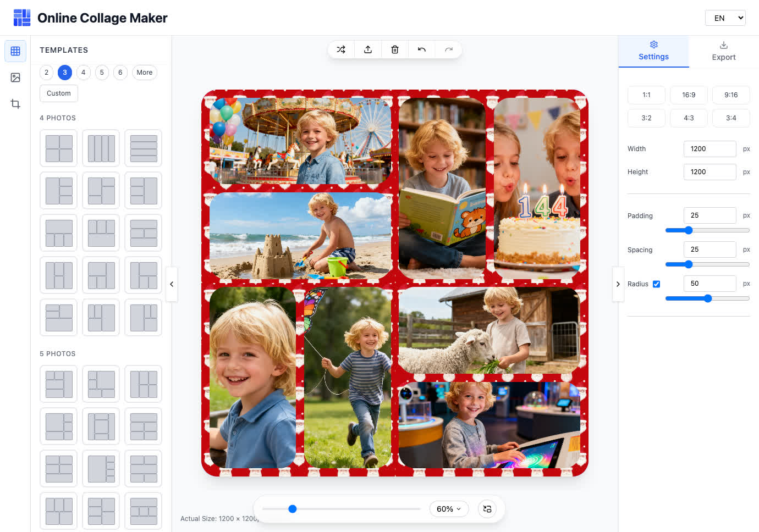759x532 pixels.
Task: Select the 1:1 aspect ratio
Action: [646, 95]
